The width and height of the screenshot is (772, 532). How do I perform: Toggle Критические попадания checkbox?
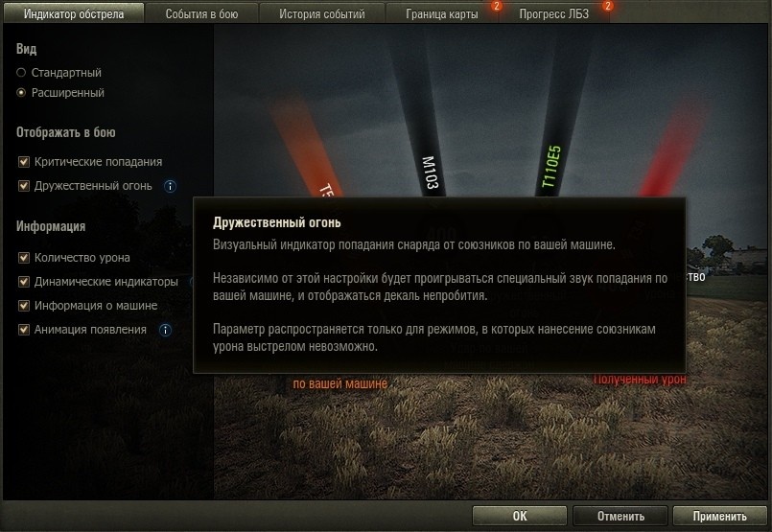24,161
